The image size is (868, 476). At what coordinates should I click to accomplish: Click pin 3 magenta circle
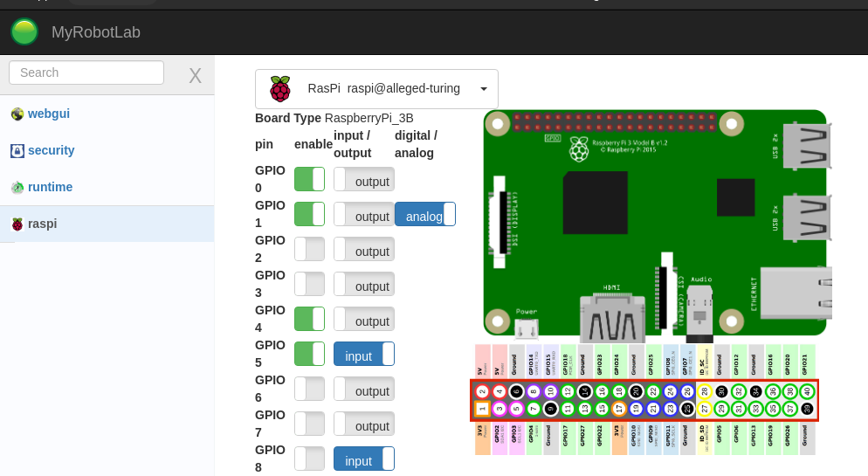coord(499,409)
